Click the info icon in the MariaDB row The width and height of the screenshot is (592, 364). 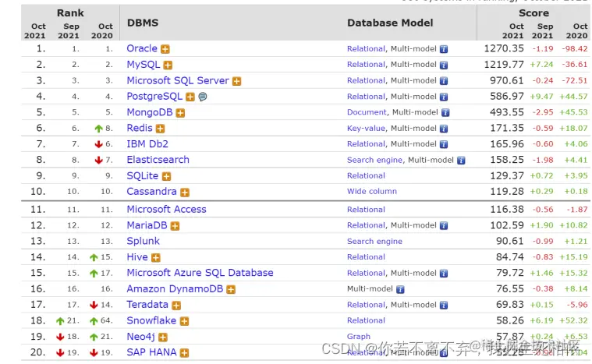(444, 225)
